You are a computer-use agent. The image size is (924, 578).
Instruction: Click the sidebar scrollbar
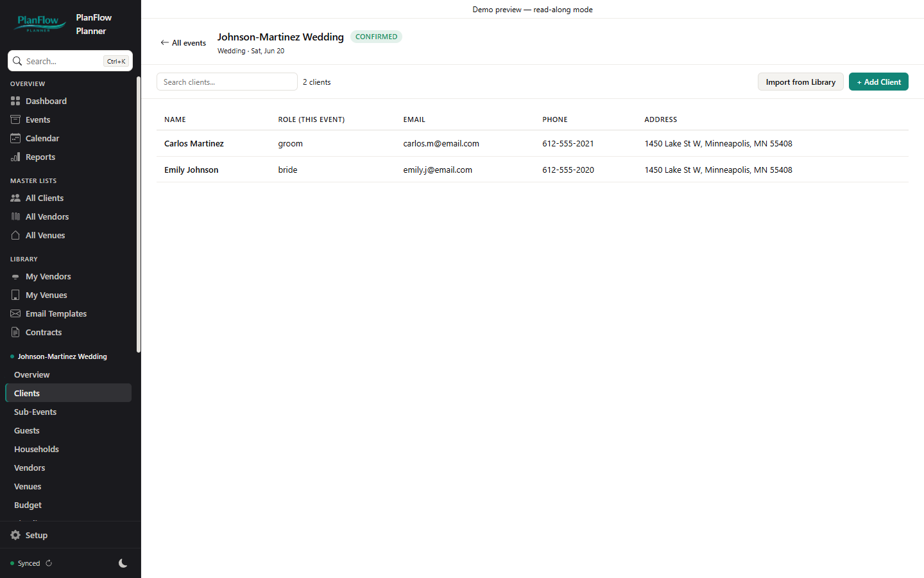pos(139,215)
